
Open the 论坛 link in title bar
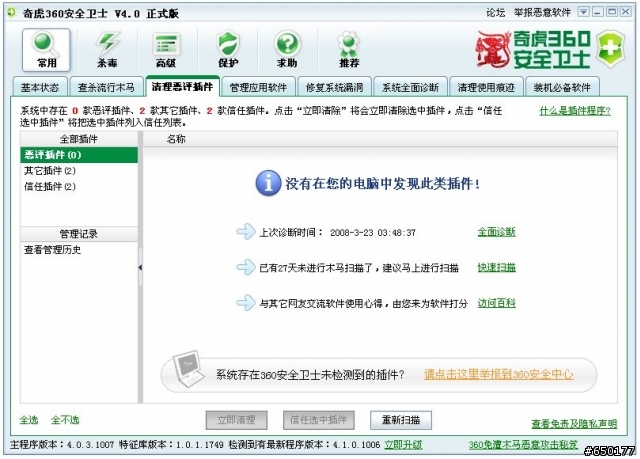[496, 13]
